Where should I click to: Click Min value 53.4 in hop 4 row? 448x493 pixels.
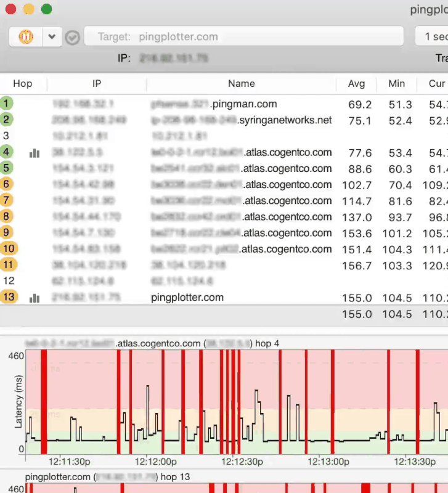pos(400,153)
